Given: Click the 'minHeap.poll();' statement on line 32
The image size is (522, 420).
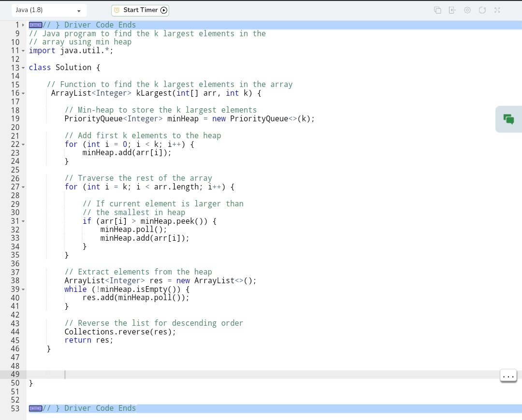Looking at the screenshot, I should click(x=133, y=229).
